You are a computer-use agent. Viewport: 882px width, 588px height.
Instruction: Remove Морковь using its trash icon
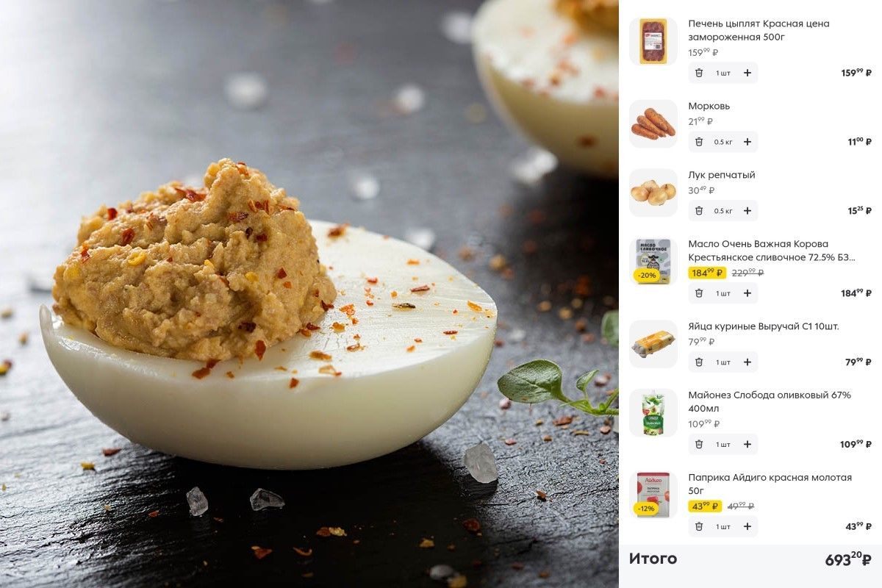click(699, 142)
